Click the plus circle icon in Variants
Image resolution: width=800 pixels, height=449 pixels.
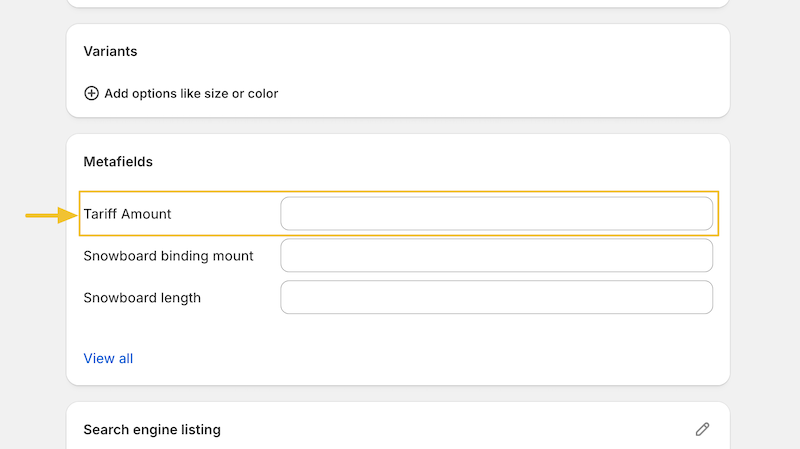(91, 93)
